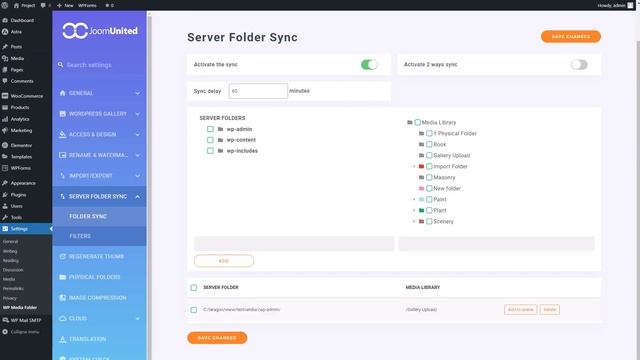Open the + New admin bar link

click(x=65, y=5)
